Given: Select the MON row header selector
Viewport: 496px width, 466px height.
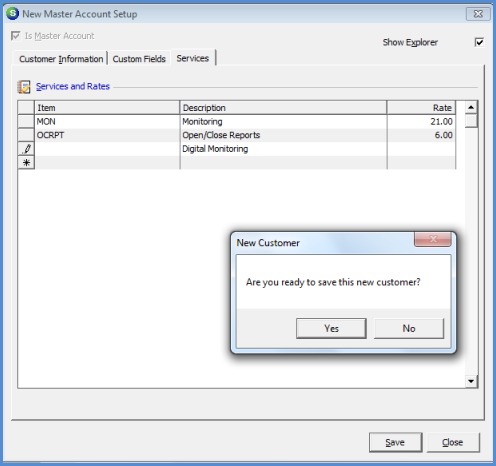Looking at the screenshot, I should pyautogui.click(x=26, y=121).
